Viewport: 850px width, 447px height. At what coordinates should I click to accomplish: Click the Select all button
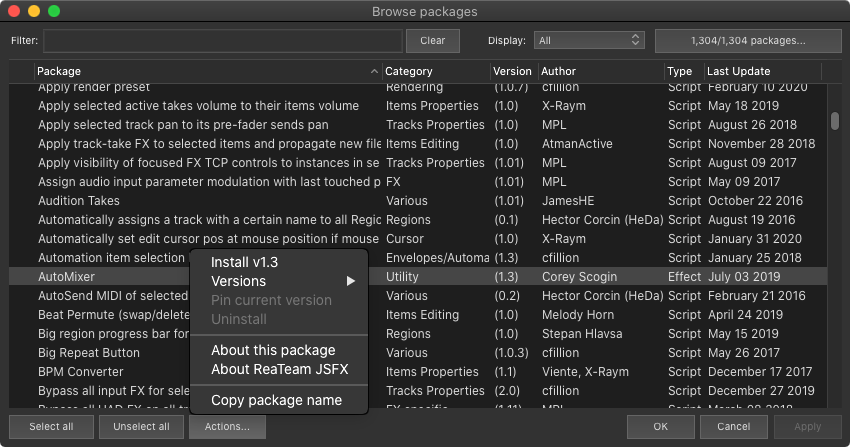coord(51,427)
